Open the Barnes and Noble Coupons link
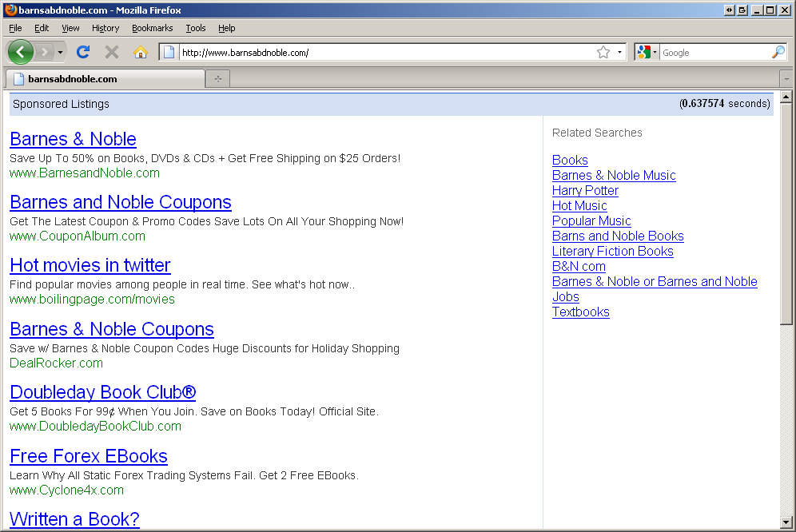This screenshot has height=532, width=796. pos(121,202)
